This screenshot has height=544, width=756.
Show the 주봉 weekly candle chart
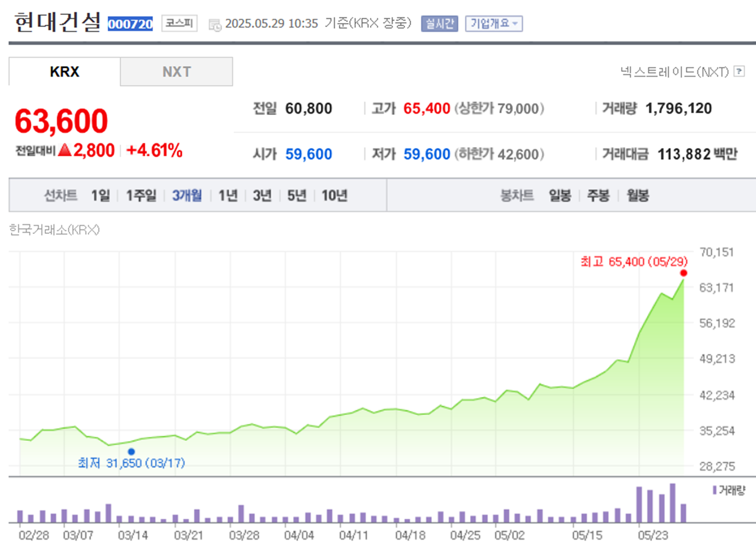pyautogui.click(x=598, y=195)
